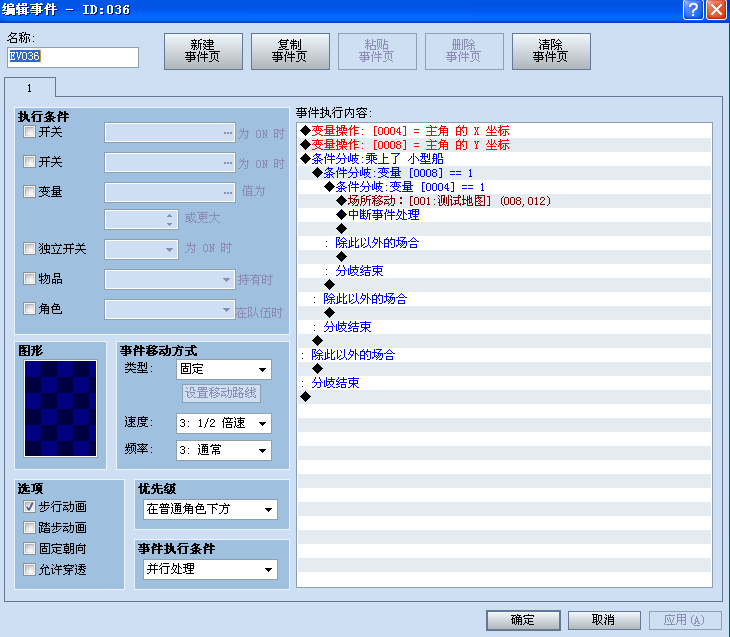
Task: Select the middle-level 分歧结束 line
Action: click(x=504, y=326)
